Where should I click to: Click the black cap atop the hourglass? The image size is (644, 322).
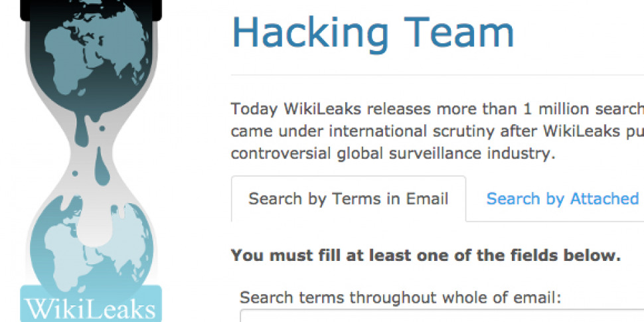[x=91, y=10]
